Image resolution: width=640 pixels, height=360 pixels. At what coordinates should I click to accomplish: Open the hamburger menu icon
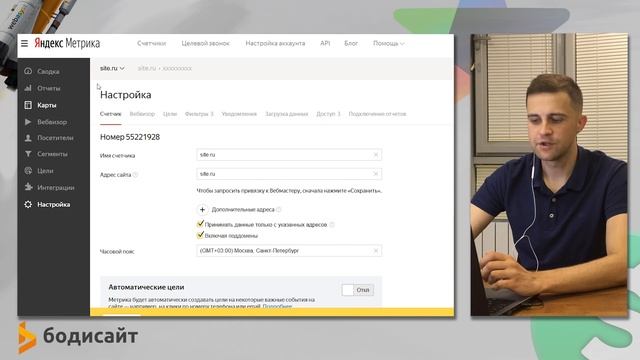[x=24, y=43]
